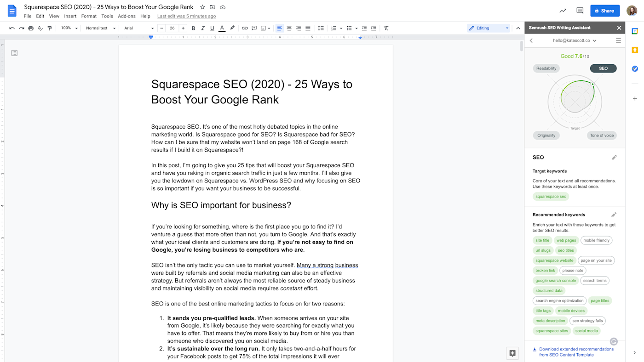Screen dimensions: 644x362
Task: Expand bulleted list options arrow
Action: (356, 28)
